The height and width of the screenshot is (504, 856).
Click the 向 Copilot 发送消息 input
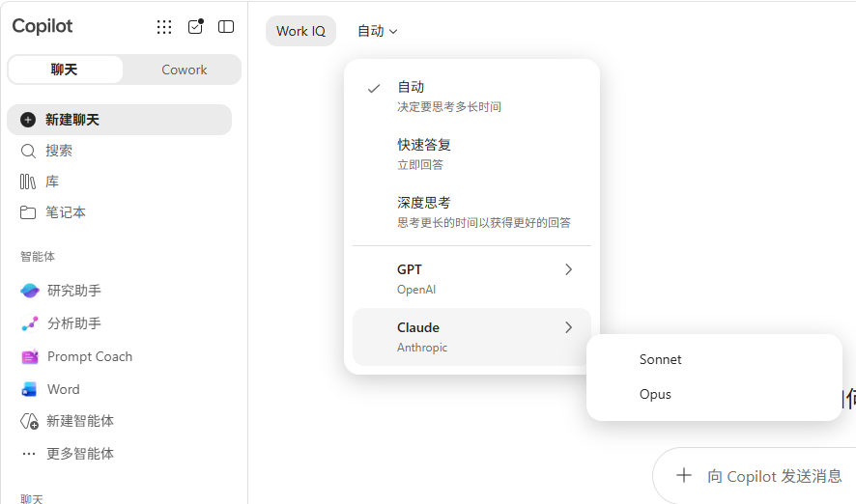775,476
